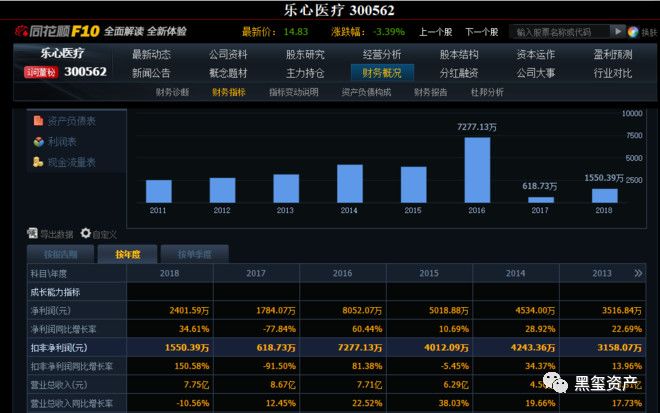Select the 净利润(元) row label
Image resolution: width=660 pixels, height=413 pixels.
[51, 311]
